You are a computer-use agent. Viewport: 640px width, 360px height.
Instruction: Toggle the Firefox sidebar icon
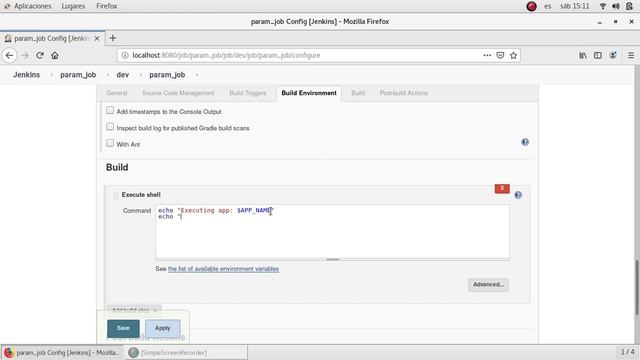[598, 55]
